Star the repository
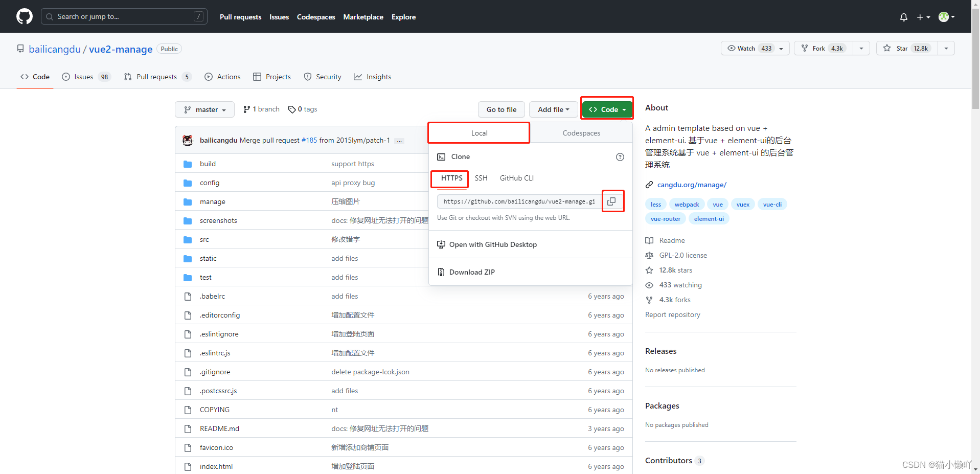This screenshot has width=980, height=474. click(x=907, y=48)
